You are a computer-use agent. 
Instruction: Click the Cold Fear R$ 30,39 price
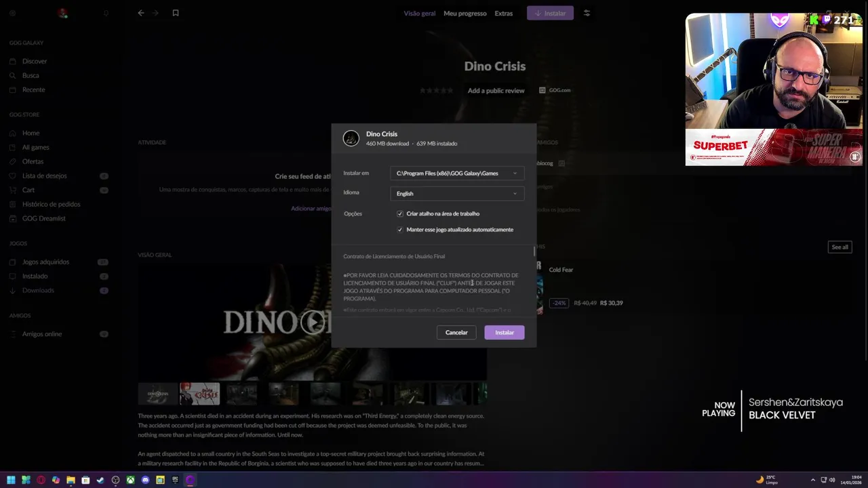pos(611,303)
